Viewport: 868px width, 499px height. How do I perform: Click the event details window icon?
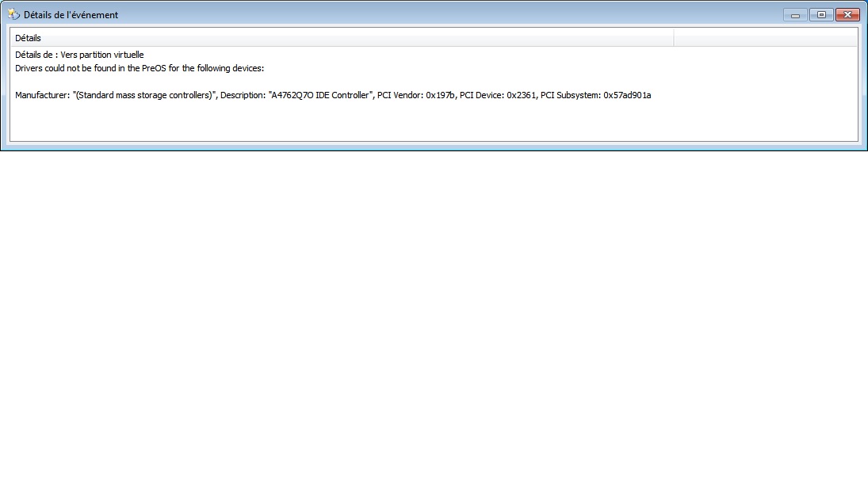tap(13, 14)
